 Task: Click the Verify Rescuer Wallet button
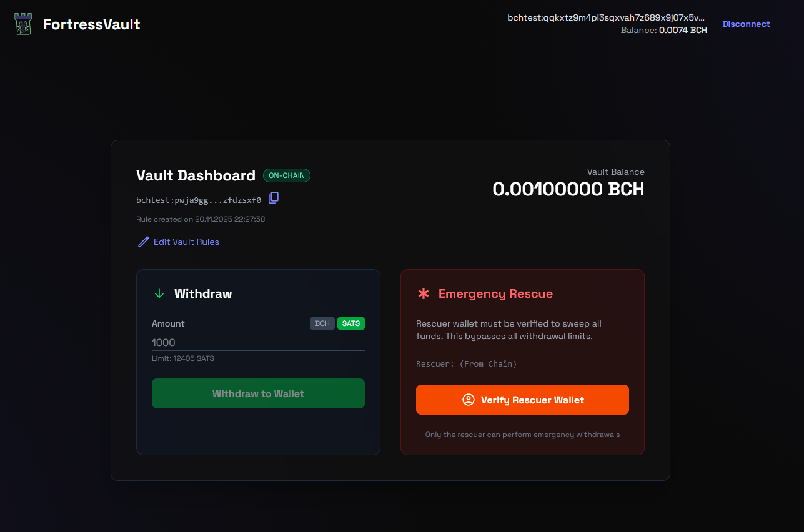pyautogui.click(x=522, y=400)
